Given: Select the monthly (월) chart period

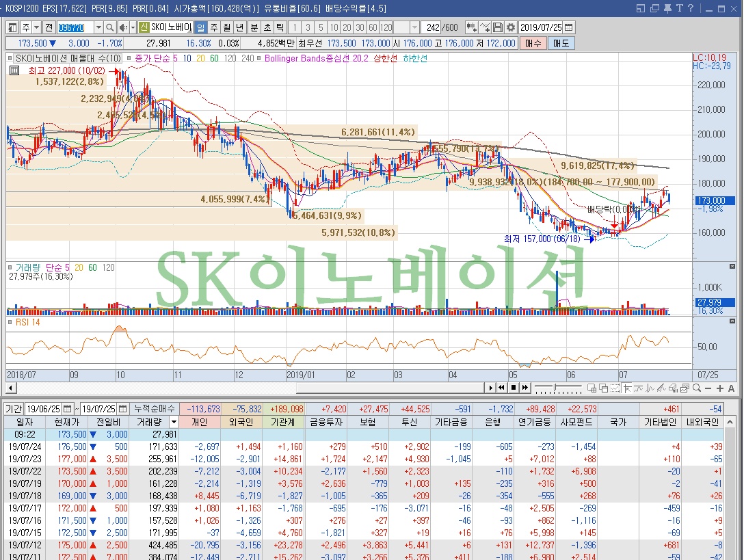Looking at the screenshot, I should click(227, 27).
